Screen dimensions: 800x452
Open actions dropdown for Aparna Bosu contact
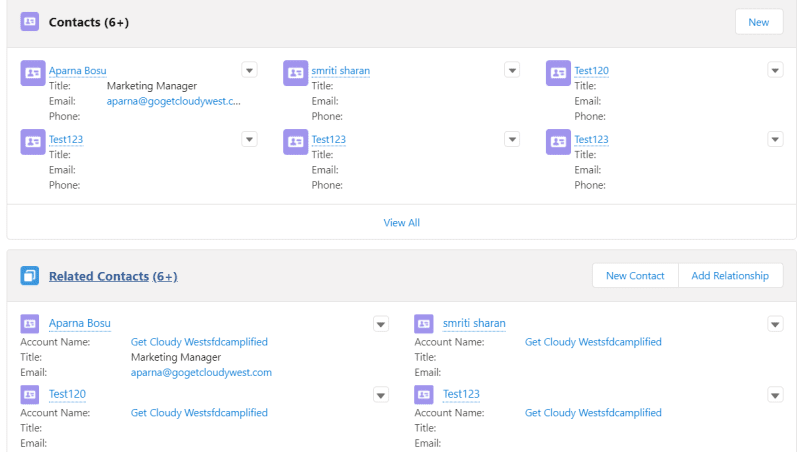click(x=249, y=70)
